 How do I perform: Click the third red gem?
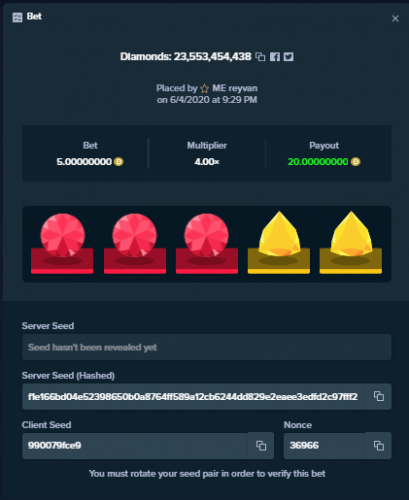(206, 236)
